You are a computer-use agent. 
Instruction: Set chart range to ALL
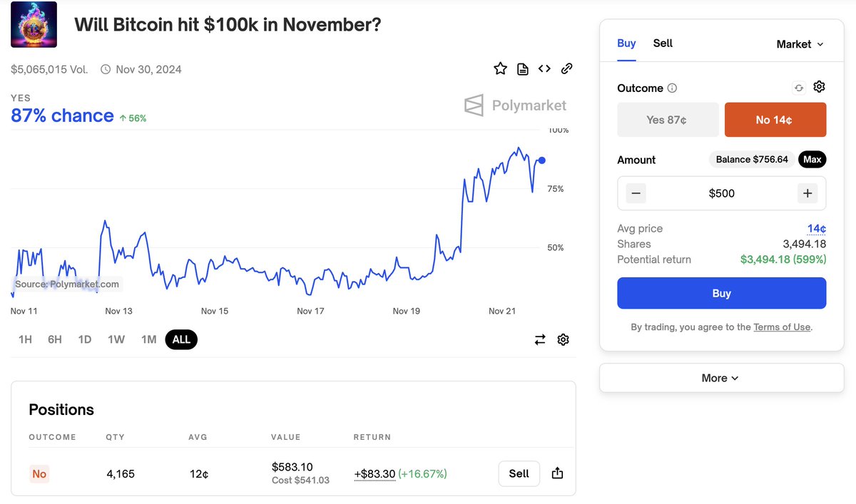coord(181,339)
